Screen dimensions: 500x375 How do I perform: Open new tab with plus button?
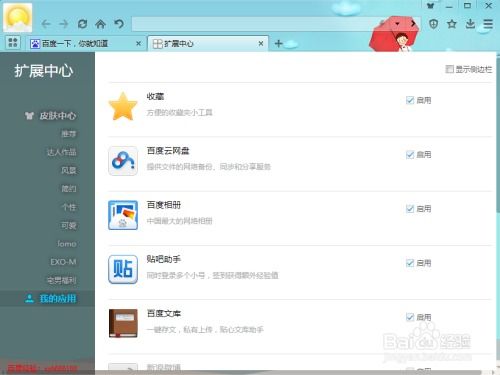coord(279,43)
